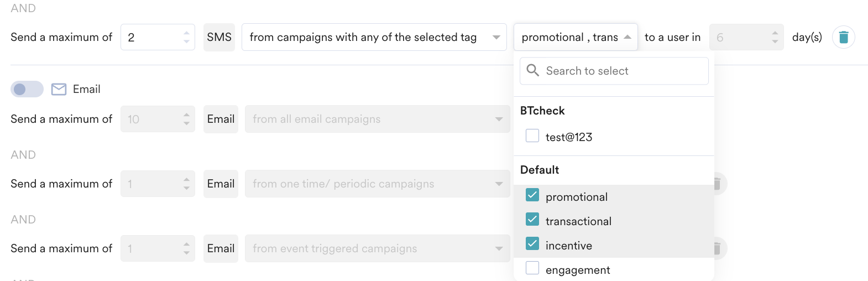Delete the SMS tag rule with trash icon

pos(843,37)
